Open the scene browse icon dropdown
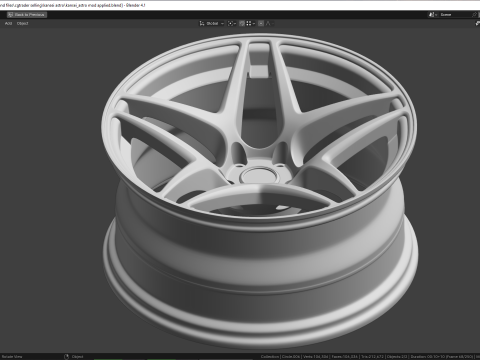This screenshot has height=360, width=480. [x=433, y=15]
